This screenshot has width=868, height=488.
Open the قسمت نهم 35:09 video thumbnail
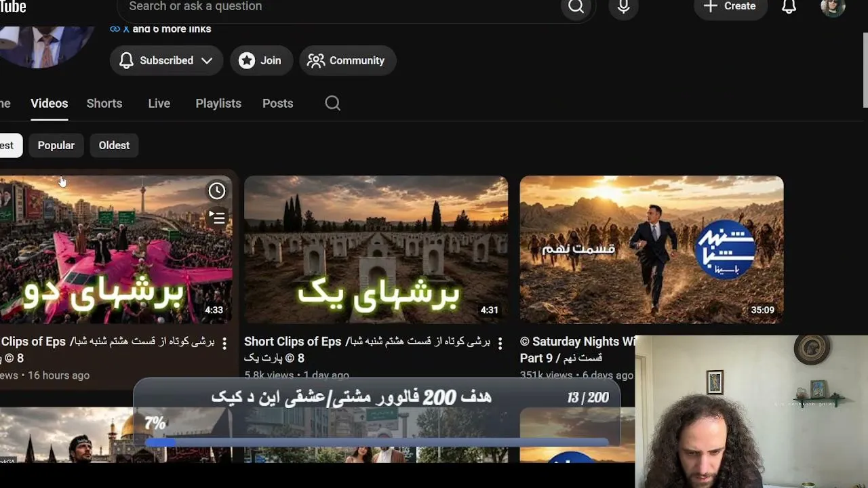click(x=652, y=249)
